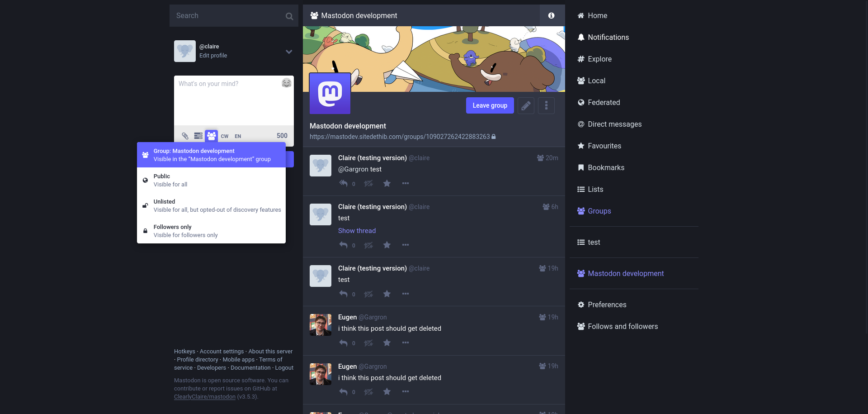This screenshot has width=868, height=414.
Task: Select Group: Mastodon development visibility option
Action: 211,155
